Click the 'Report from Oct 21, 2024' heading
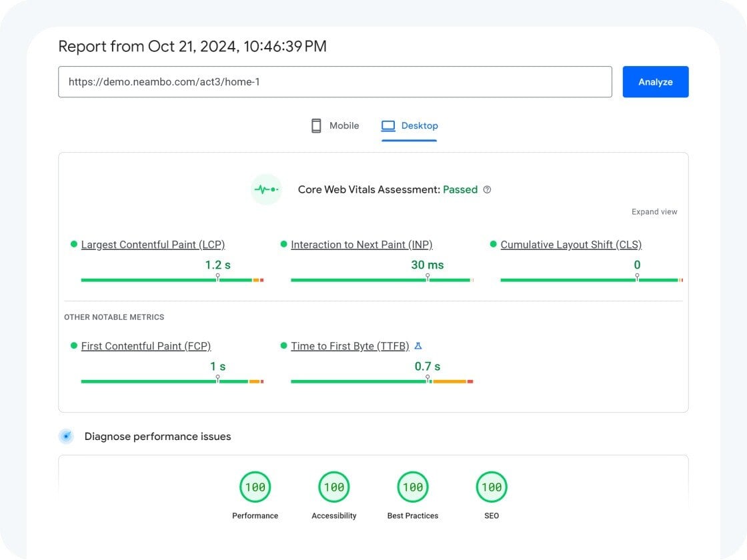 point(192,47)
